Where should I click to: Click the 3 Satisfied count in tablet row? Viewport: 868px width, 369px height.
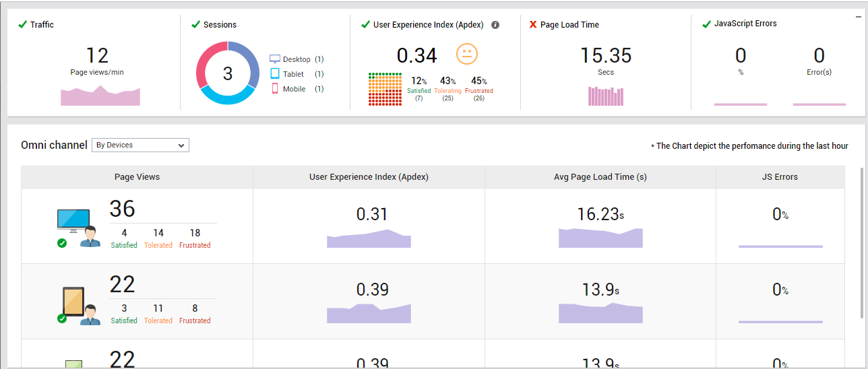click(124, 308)
